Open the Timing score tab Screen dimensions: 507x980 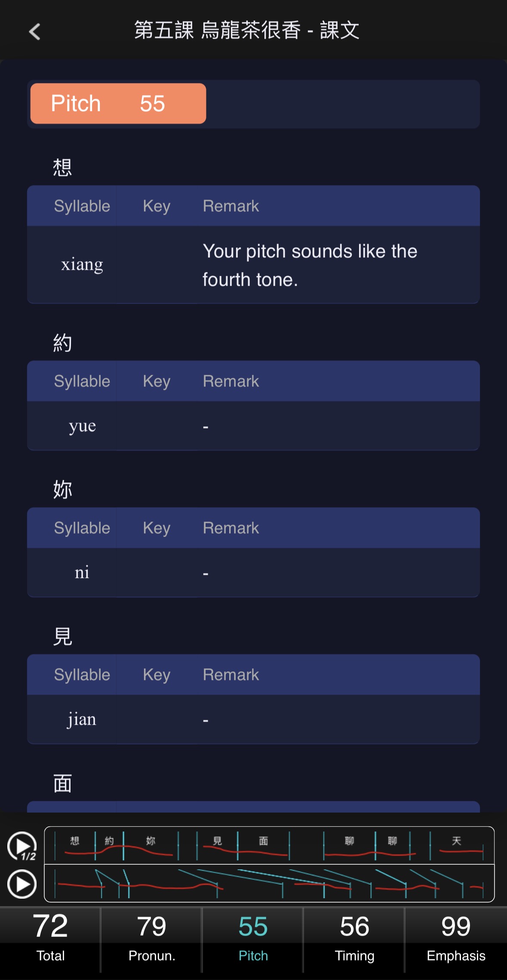click(354, 940)
